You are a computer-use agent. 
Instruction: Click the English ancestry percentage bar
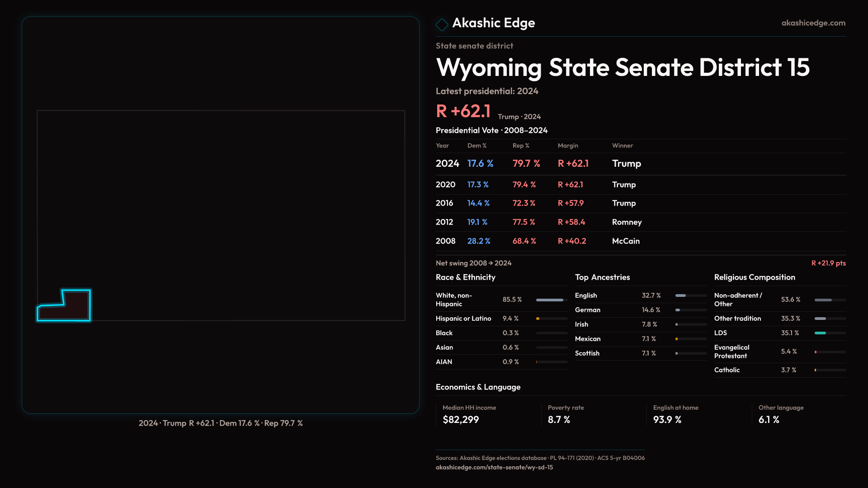click(x=690, y=296)
